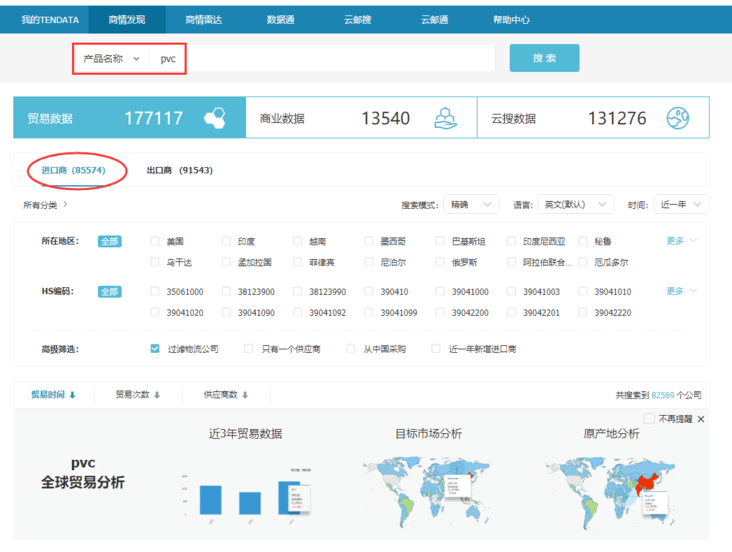Check the 从中国采购 filter
The width and height of the screenshot is (732, 552).
point(351,349)
